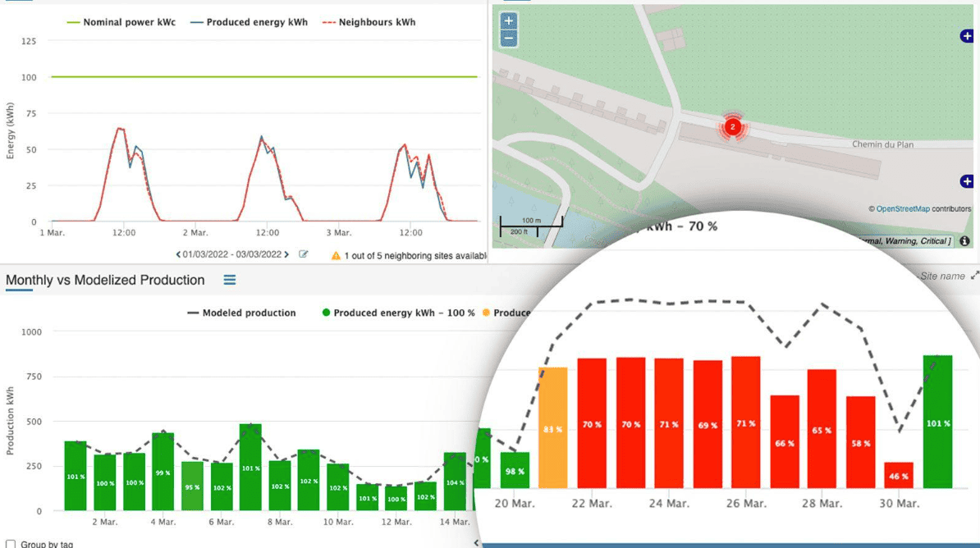Expand the upper blue plus map panel

point(966,36)
